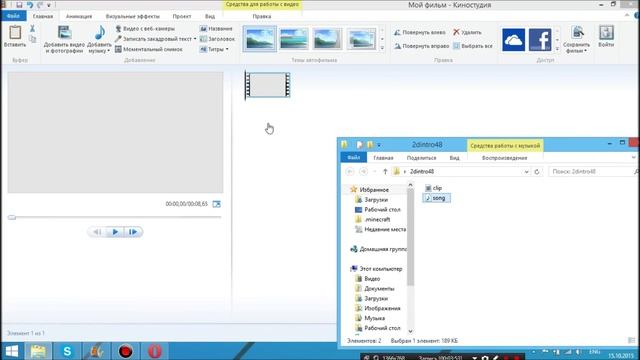
Task: Play the preview video
Action: click(115, 232)
